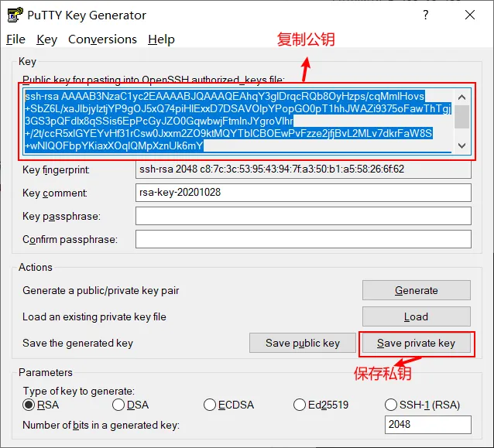
Task: Select the DSA key type
Action: point(118,405)
